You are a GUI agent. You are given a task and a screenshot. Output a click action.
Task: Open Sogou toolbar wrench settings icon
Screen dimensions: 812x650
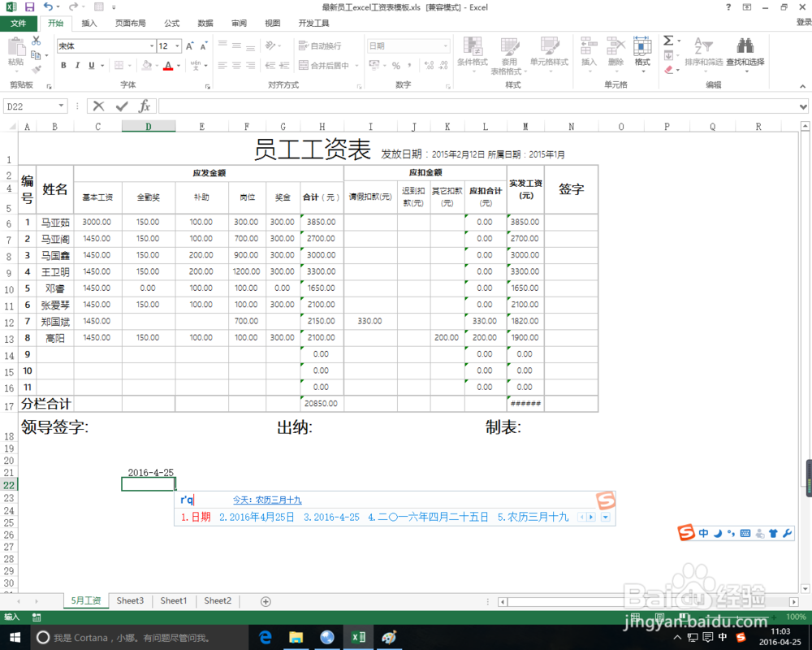pos(788,533)
